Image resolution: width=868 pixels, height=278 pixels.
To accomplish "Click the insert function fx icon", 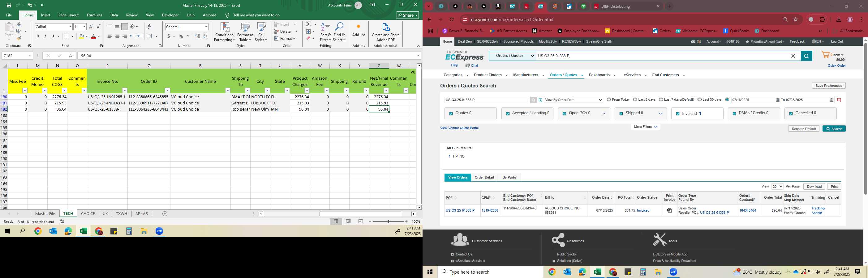I will (x=71, y=56).
